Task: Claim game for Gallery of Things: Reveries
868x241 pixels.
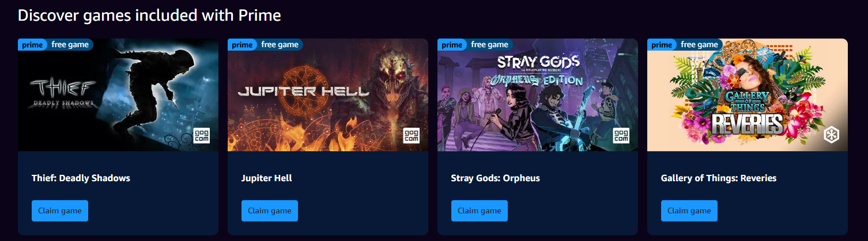Action: pos(689,211)
